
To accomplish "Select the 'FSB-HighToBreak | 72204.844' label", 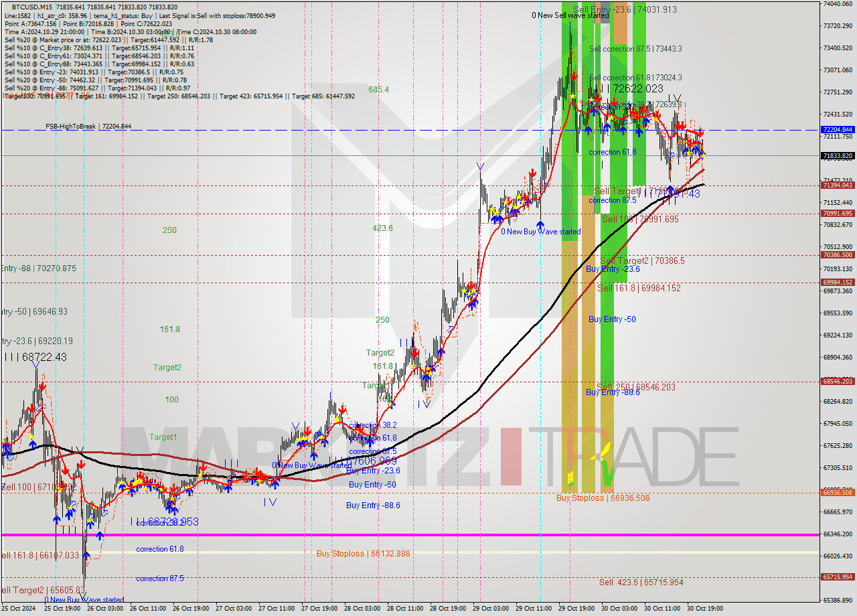I will click(x=88, y=126).
